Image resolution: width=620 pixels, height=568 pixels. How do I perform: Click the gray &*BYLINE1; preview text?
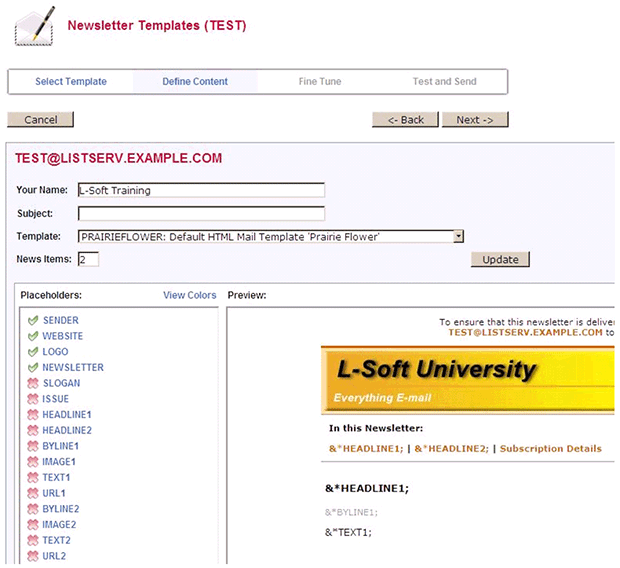[x=351, y=513]
